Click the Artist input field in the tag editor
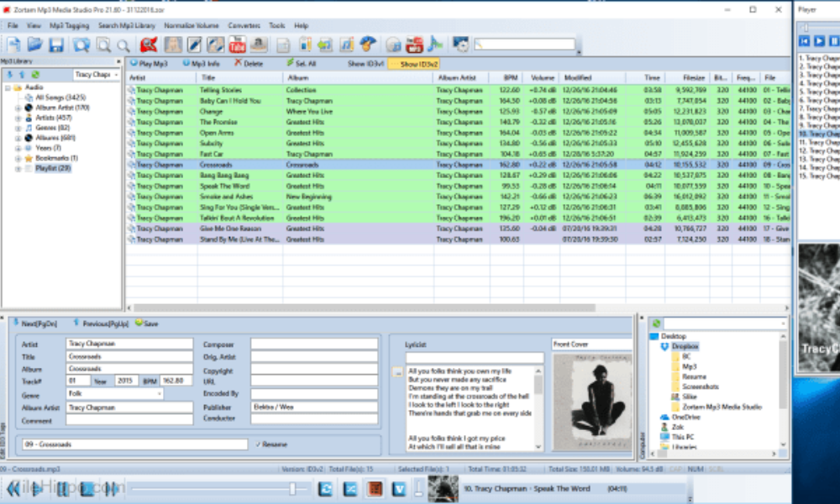 [x=129, y=344]
